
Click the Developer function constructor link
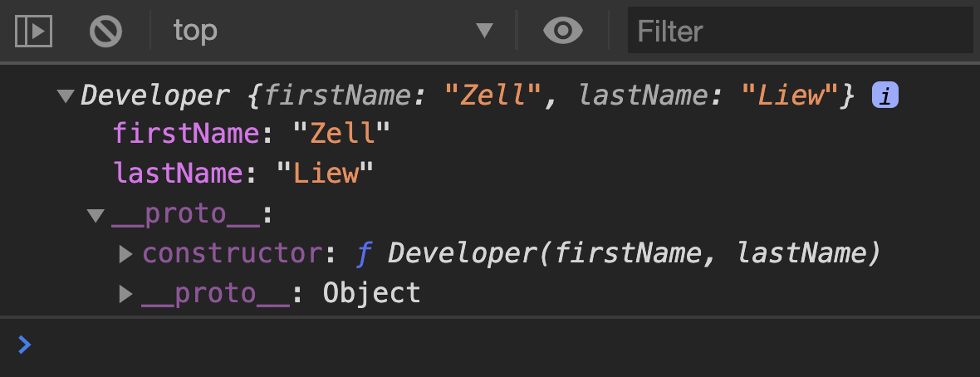coord(633,254)
